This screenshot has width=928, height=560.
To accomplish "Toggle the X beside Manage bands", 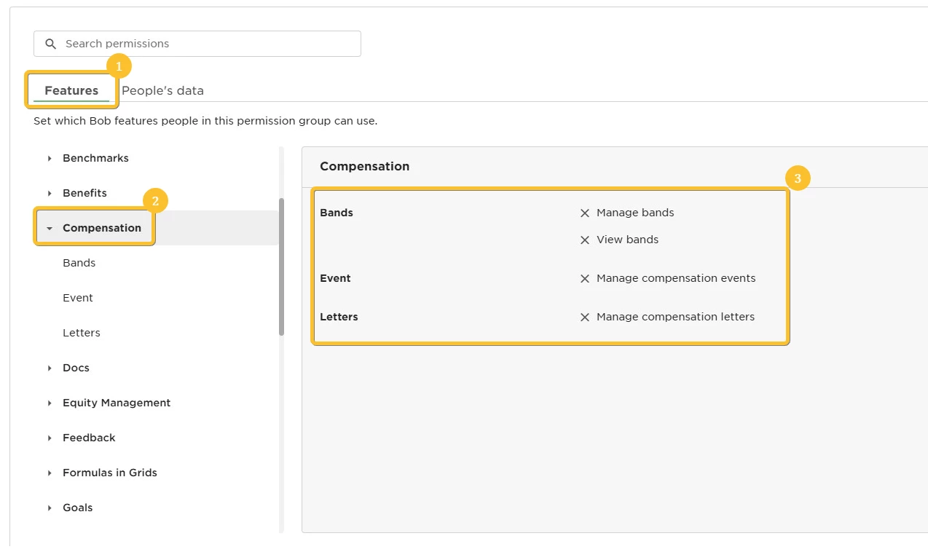I will [x=585, y=213].
